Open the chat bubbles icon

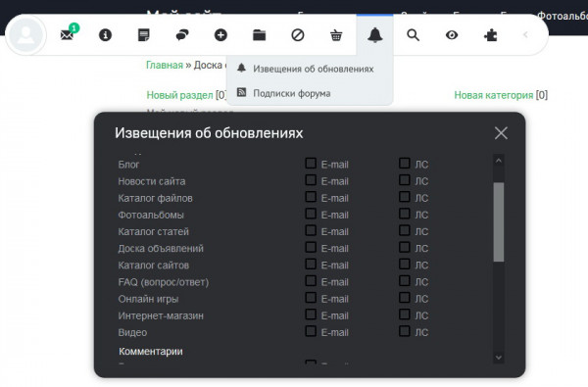tap(182, 35)
